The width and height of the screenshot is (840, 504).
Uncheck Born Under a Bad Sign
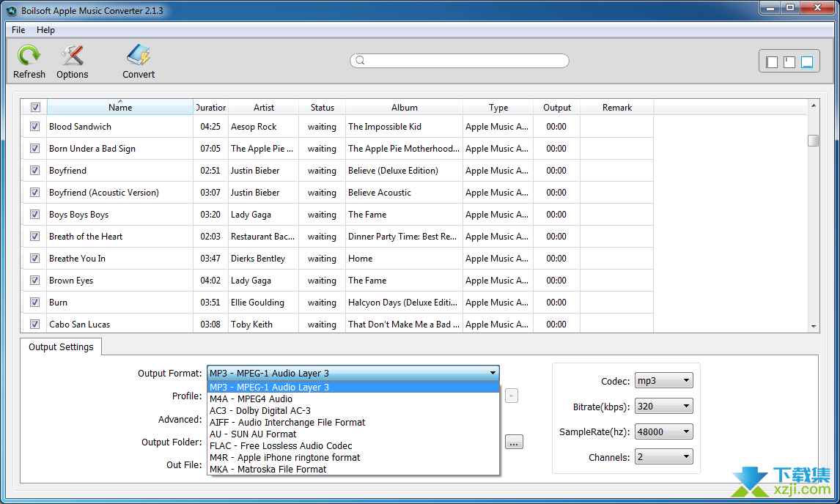pyautogui.click(x=35, y=149)
